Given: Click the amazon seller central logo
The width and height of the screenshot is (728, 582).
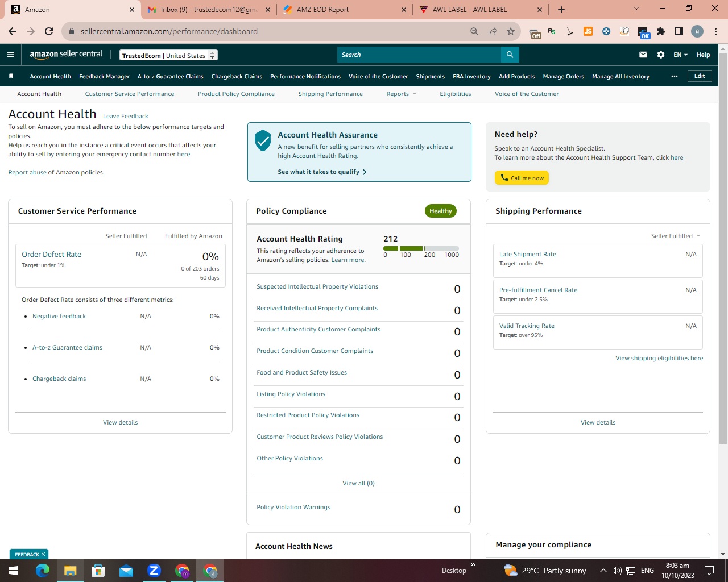Looking at the screenshot, I should tap(66, 54).
